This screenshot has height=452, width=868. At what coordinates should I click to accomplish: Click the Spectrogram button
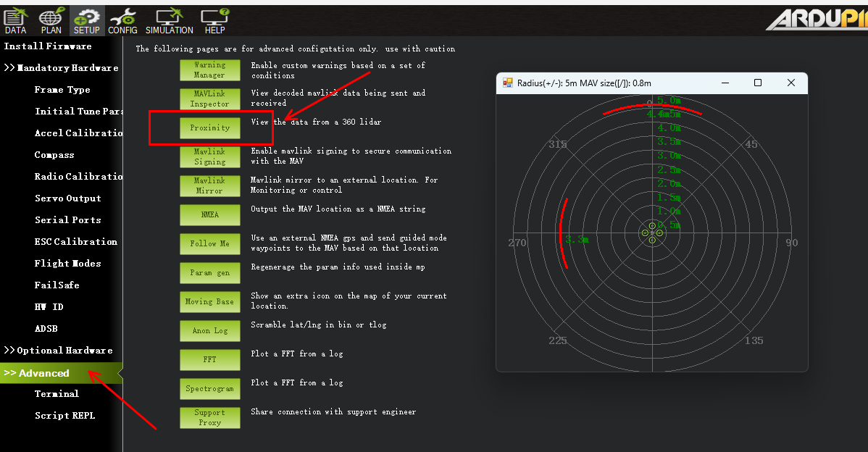tap(209, 388)
